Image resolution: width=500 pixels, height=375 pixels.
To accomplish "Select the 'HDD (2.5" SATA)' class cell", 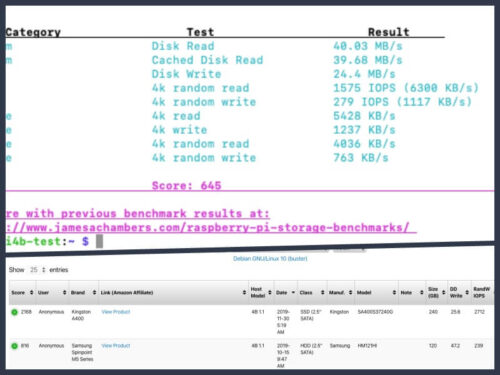I will (x=311, y=349).
